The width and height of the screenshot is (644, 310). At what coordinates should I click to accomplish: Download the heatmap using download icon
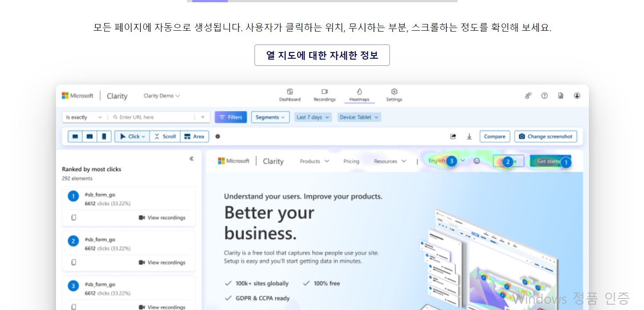[469, 137]
